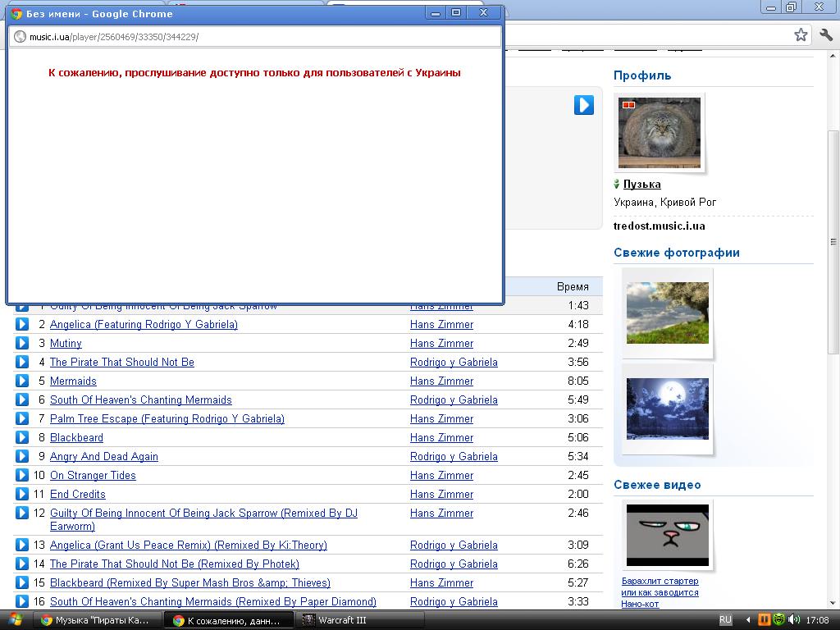Image resolution: width=840 pixels, height=630 pixels.
Task: Click the Время column header
Action: click(x=573, y=286)
